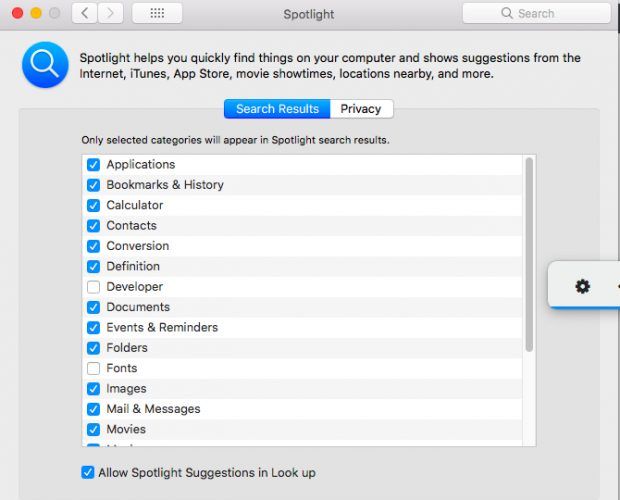620x500 pixels.
Task: Uncheck Events & Reminders
Action: [93, 327]
